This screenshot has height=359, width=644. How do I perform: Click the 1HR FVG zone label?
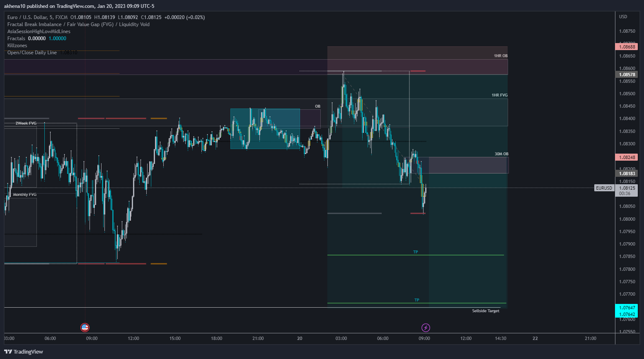[499, 95]
